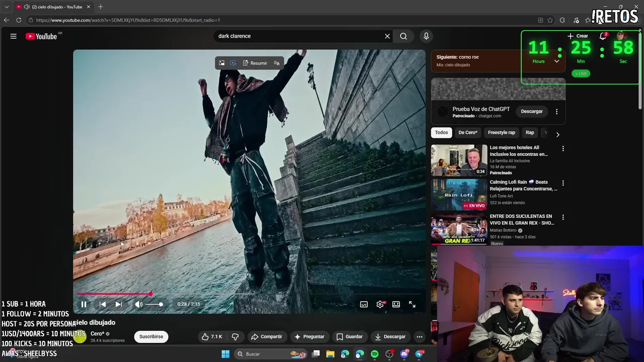The image size is (644, 362).
Task: Open the browser extensions puzzle icon
Action: (x=562, y=20)
